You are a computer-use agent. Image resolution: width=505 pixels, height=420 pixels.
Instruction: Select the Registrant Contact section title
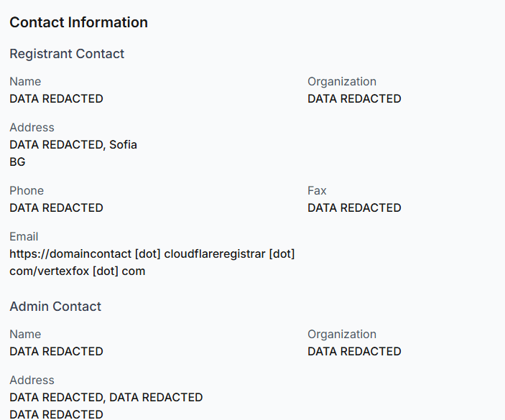click(67, 54)
